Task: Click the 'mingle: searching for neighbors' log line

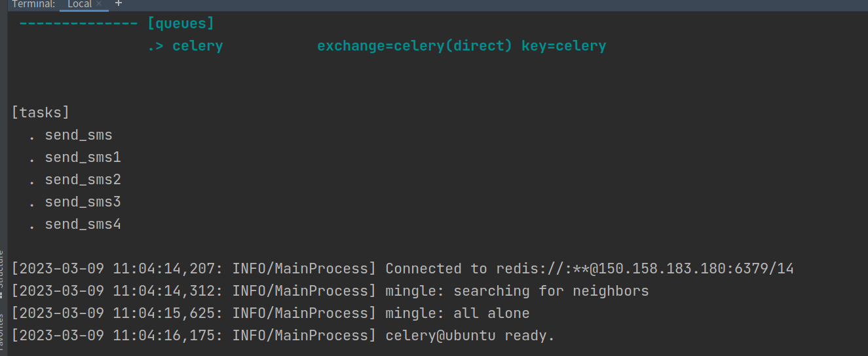Action: (517, 291)
